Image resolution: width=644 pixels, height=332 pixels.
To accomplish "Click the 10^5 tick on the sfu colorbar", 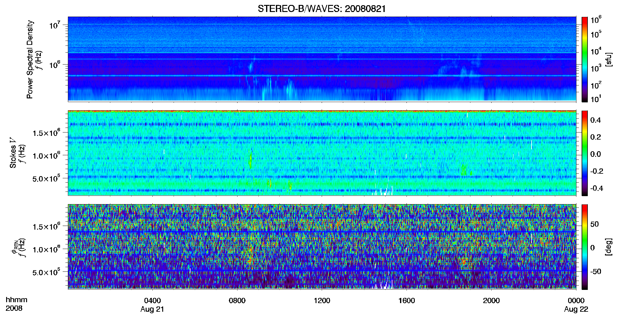I will pos(596,34).
